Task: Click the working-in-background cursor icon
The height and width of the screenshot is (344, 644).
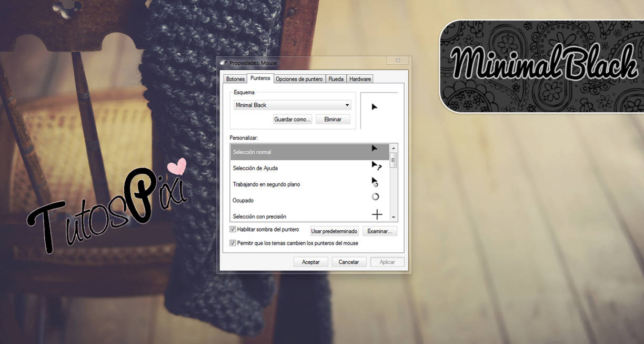Action: click(375, 182)
